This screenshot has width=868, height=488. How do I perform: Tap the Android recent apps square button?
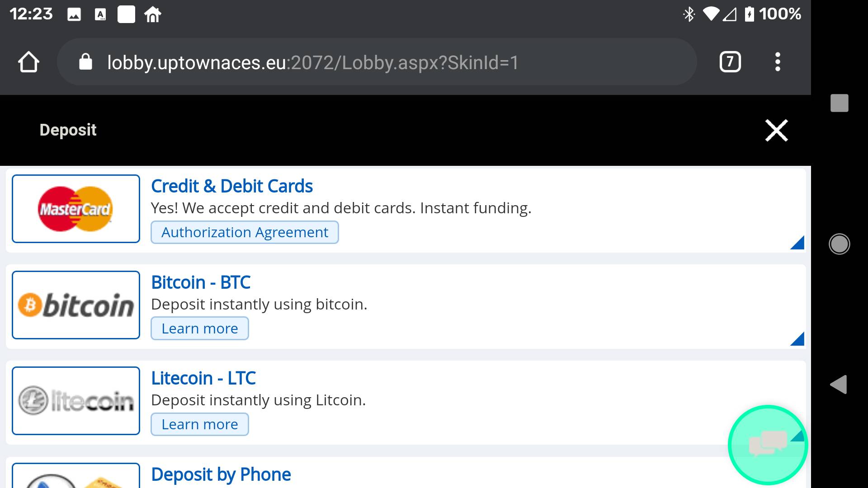[840, 103]
